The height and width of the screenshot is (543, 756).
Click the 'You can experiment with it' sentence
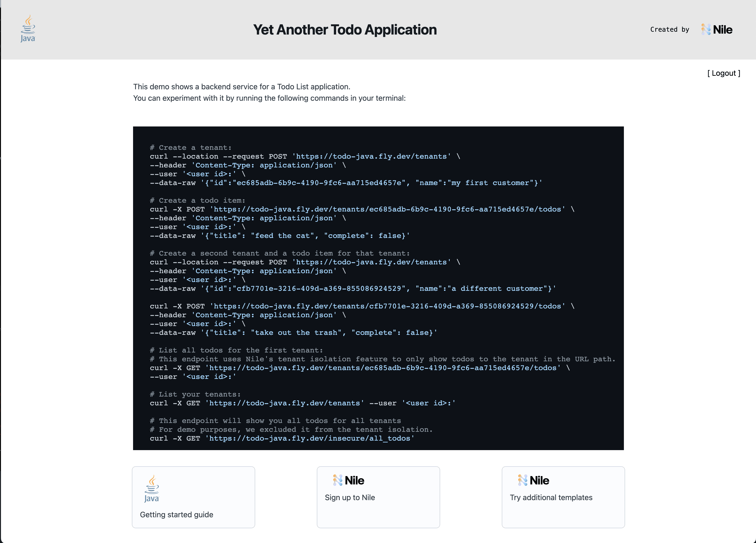click(x=269, y=98)
